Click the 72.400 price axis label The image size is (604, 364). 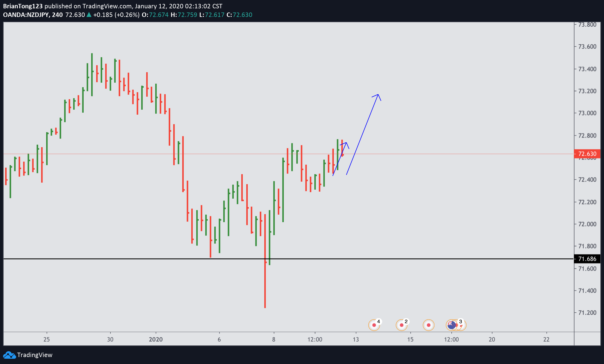(x=587, y=180)
